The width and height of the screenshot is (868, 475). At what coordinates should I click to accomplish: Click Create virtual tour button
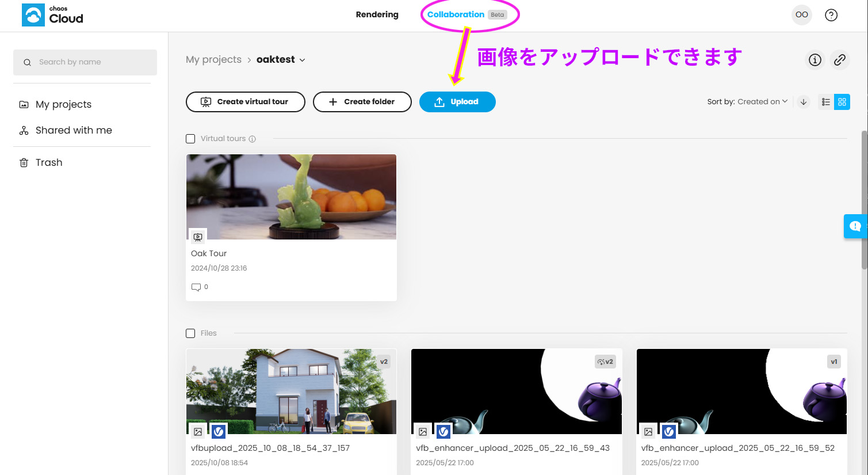pyautogui.click(x=246, y=102)
